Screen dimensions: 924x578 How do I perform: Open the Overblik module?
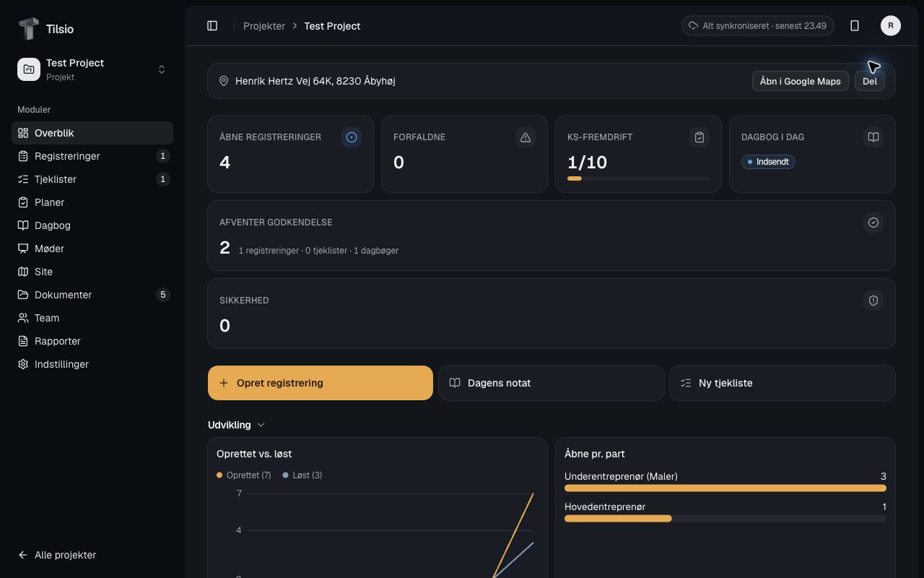(x=92, y=133)
